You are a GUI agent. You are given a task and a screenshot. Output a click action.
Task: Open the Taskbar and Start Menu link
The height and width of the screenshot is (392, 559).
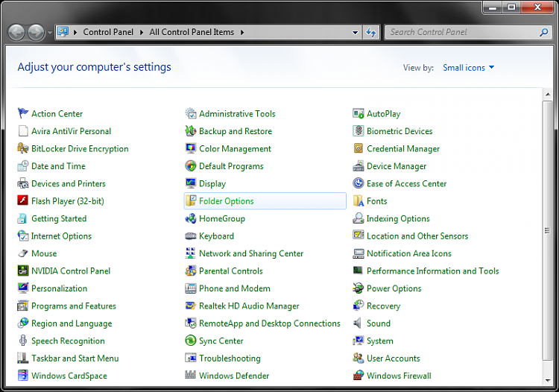pyautogui.click(x=75, y=358)
